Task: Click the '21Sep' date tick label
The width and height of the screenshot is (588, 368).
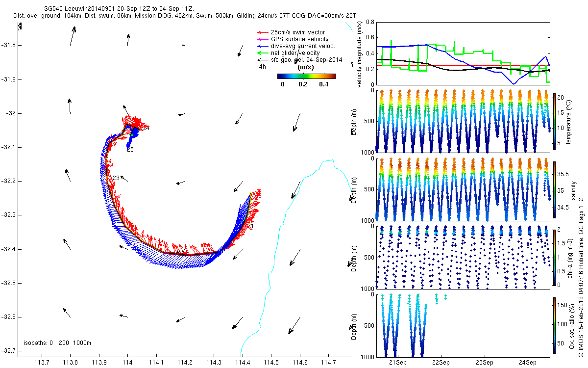Action: click(x=397, y=363)
